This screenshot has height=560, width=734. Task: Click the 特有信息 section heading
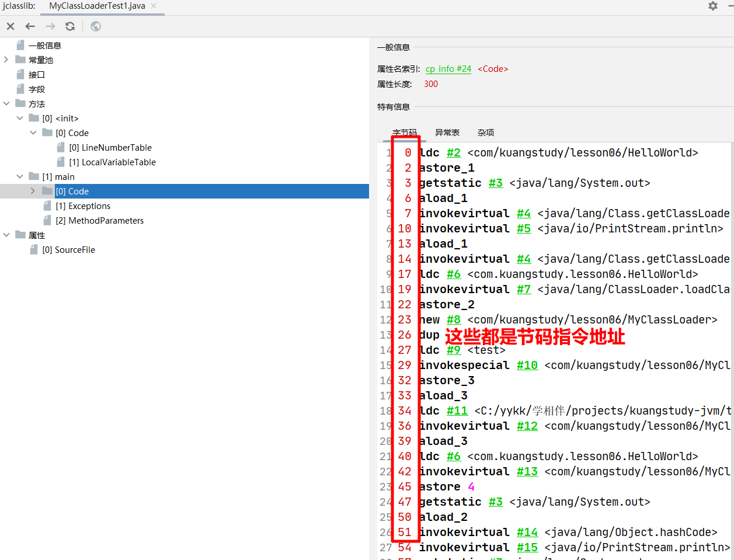pyautogui.click(x=394, y=107)
